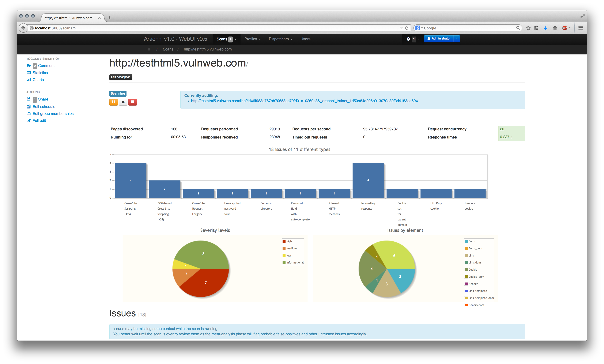
Task: Toggle visibility of Charts section
Action: coord(38,80)
